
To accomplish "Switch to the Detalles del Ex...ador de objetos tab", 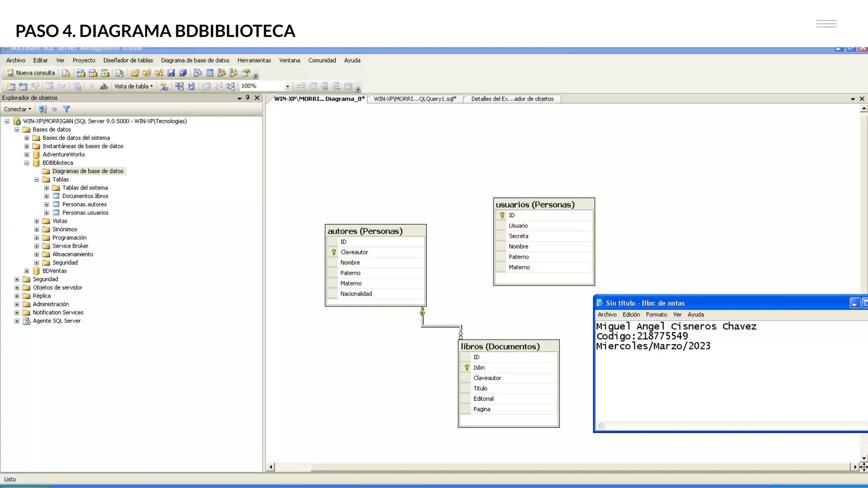I will pyautogui.click(x=512, y=99).
